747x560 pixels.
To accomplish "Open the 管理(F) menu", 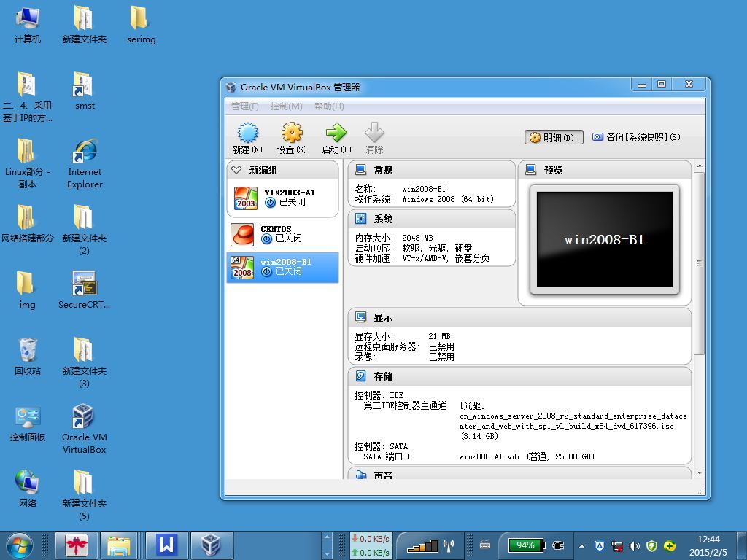I will point(245,106).
